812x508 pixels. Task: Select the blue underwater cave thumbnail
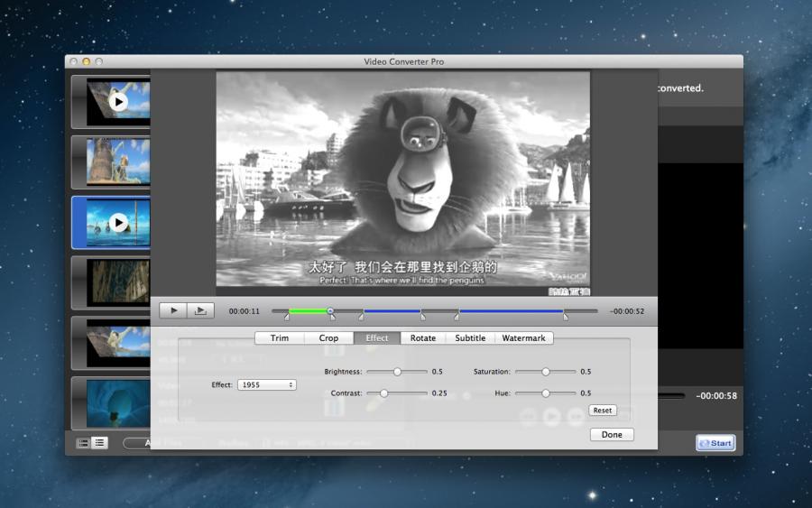coord(118,403)
